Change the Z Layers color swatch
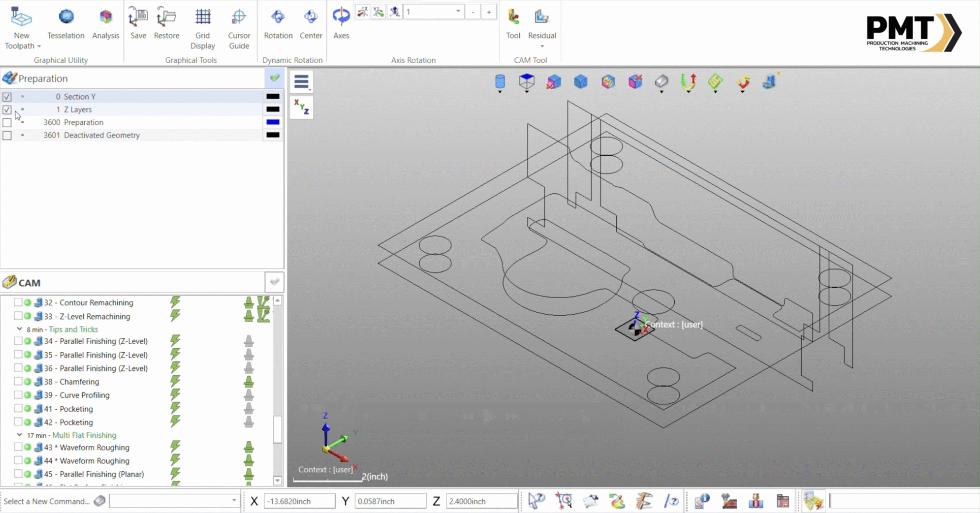 click(273, 109)
